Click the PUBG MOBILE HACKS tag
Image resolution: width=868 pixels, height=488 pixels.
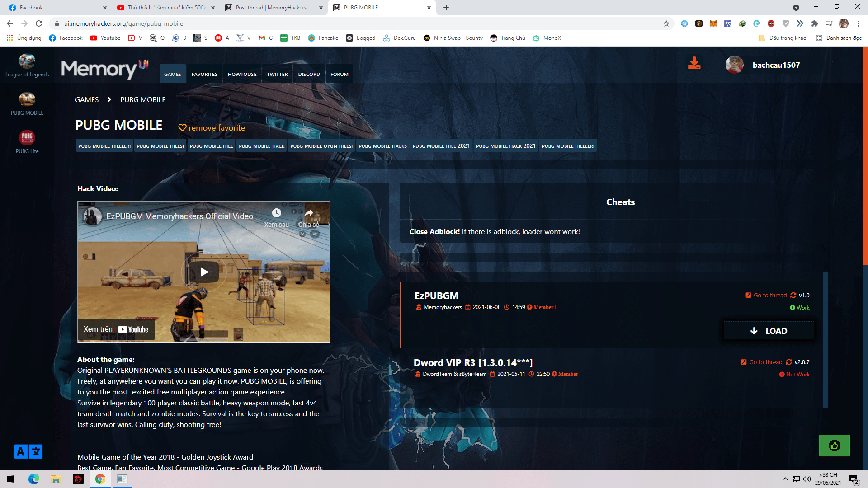[x=383, y=146]
